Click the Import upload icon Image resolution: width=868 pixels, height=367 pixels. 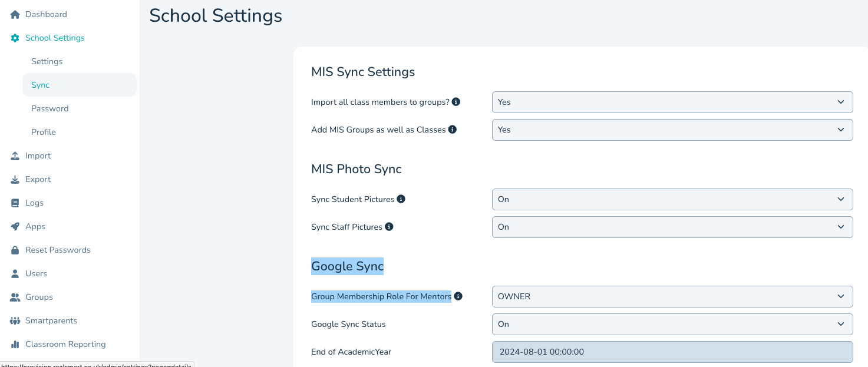pyautogui.click(x=15, y=156)
